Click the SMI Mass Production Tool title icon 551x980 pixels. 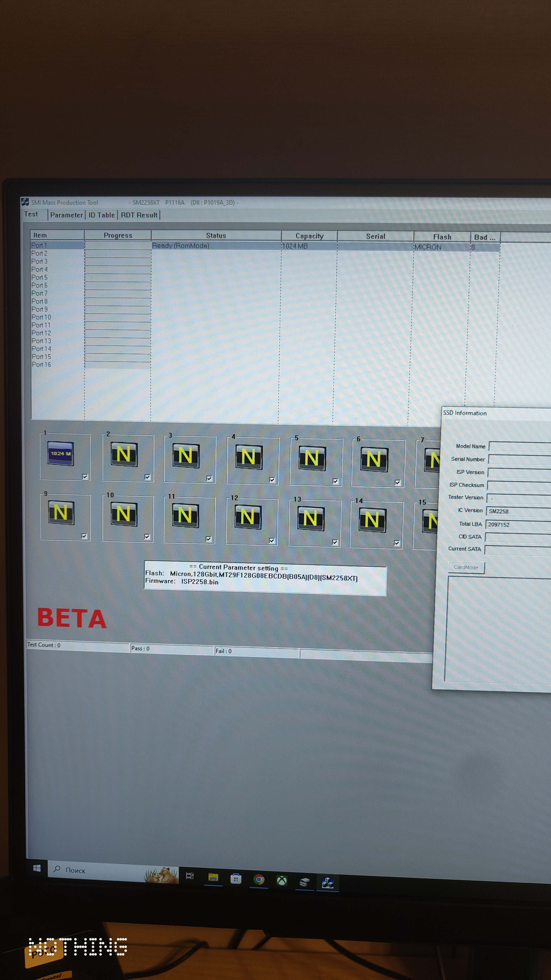(25, 202)
